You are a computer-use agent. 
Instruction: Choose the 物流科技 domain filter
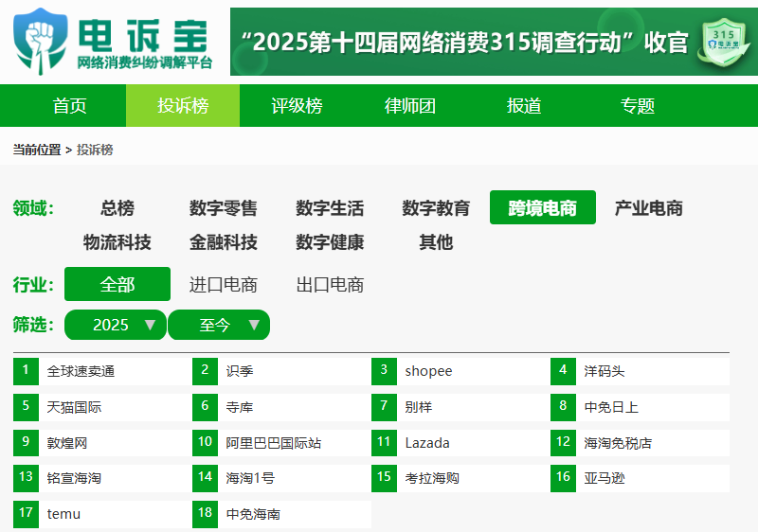117,242
